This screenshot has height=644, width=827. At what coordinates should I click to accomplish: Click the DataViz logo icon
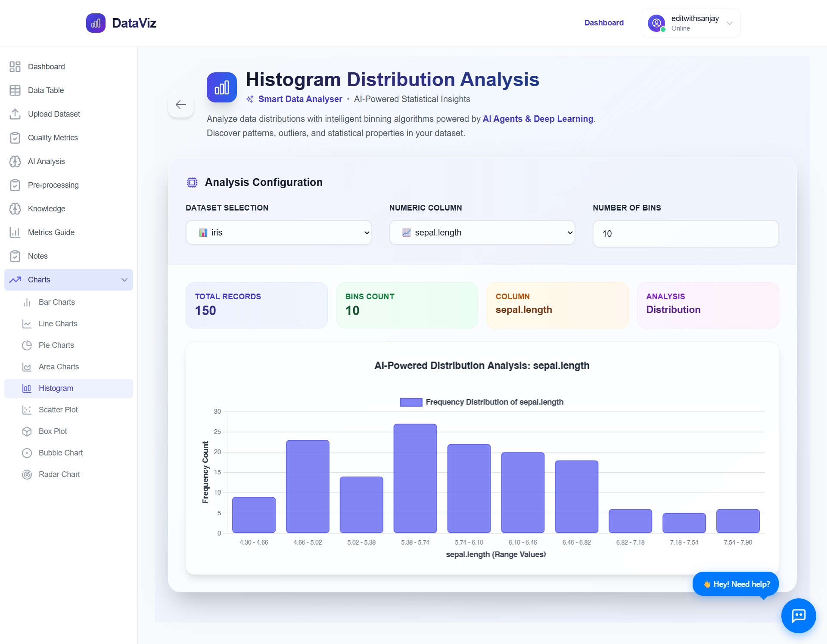click(96, 23)
